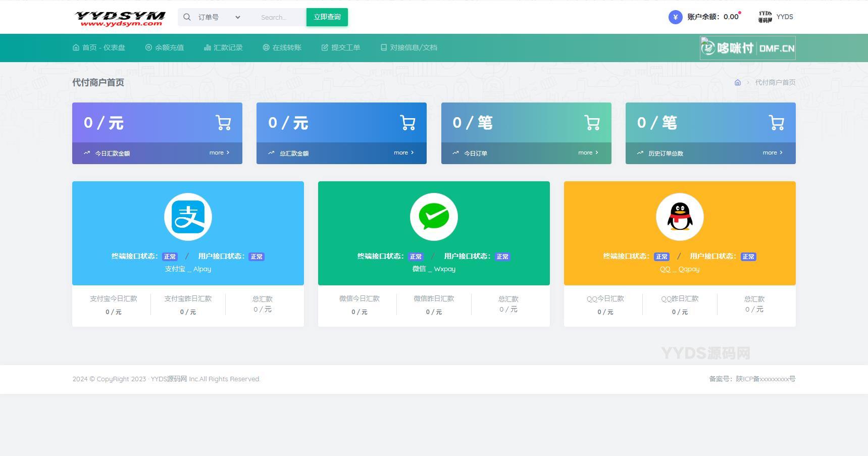Image resolution: width=868 pixels, height=456 pixels.
Task: Open the 余额充值 menu item
Action: click(165, 47)
